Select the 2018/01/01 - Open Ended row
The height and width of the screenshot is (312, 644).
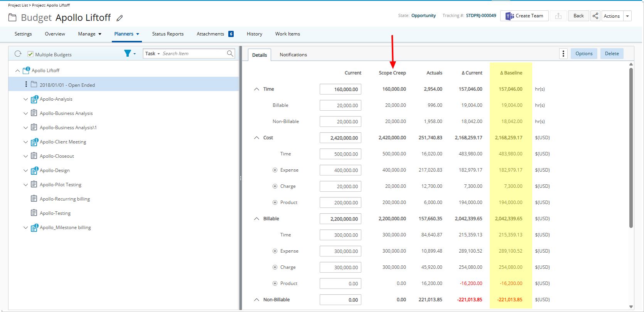[x=124, y=84]
